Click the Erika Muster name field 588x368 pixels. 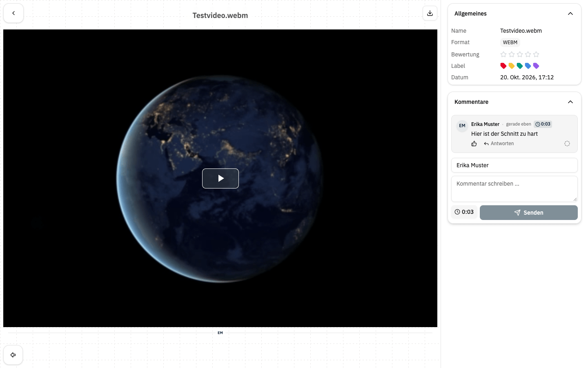tap(514, 165)
